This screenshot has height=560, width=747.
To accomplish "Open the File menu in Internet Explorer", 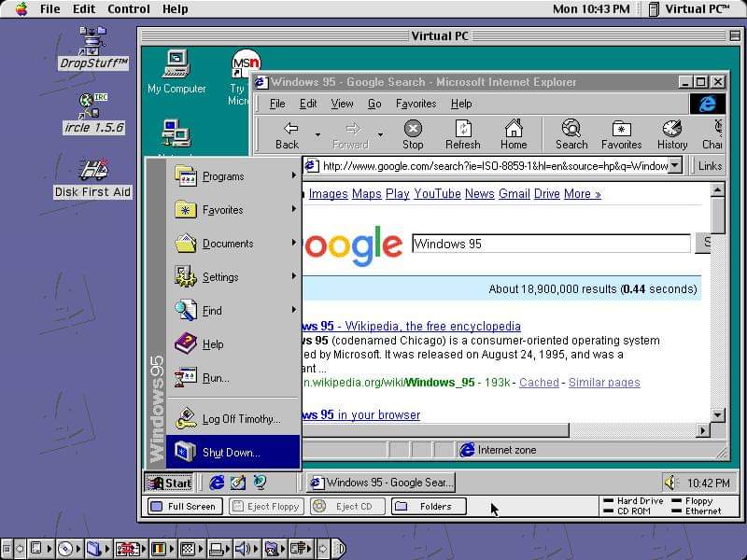I will (x=277, y=104).
